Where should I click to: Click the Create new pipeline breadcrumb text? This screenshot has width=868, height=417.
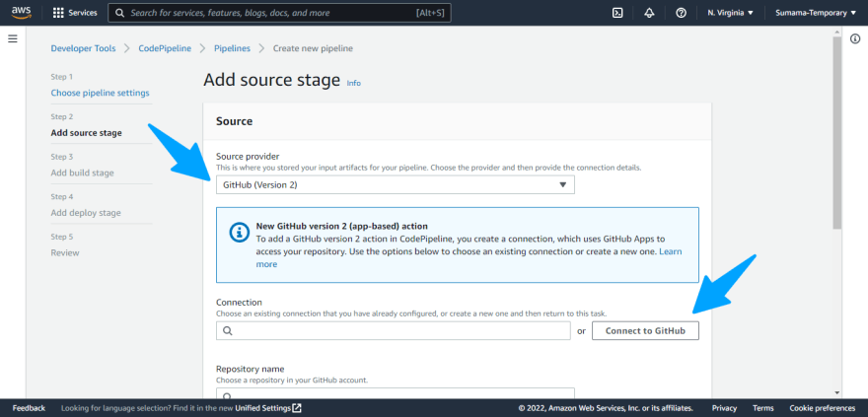tap(313, 48)
